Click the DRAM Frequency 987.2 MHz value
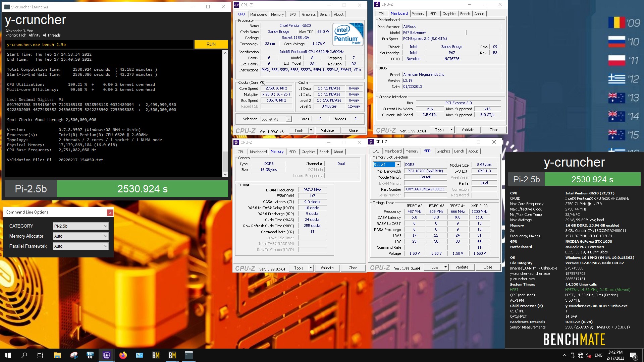Screen dimensions: 644x362 tap(312, 190)
